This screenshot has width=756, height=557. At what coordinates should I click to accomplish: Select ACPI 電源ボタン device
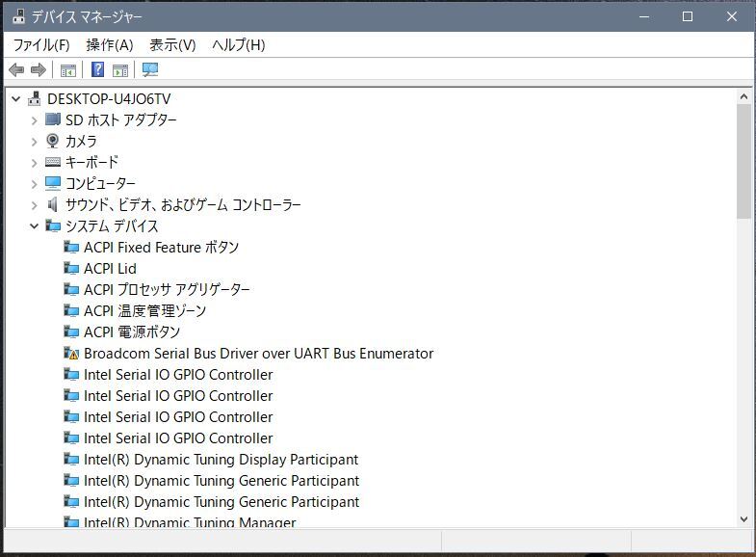tap(132, 332)
